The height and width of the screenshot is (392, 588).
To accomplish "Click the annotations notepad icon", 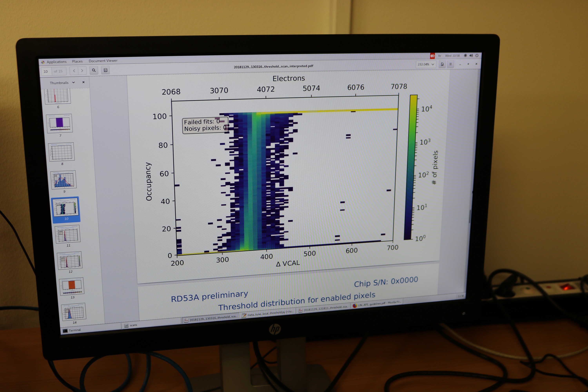I will pos(105,70).
